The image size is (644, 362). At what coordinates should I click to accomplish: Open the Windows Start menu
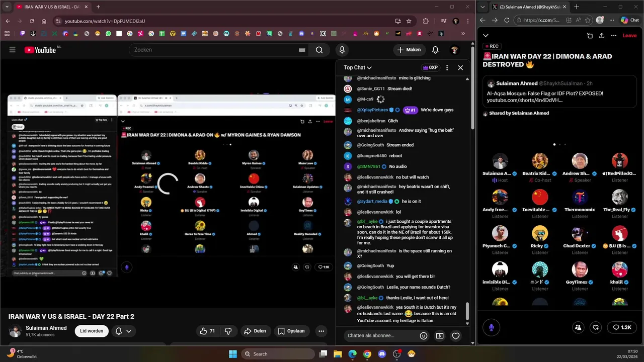point(233,354)
